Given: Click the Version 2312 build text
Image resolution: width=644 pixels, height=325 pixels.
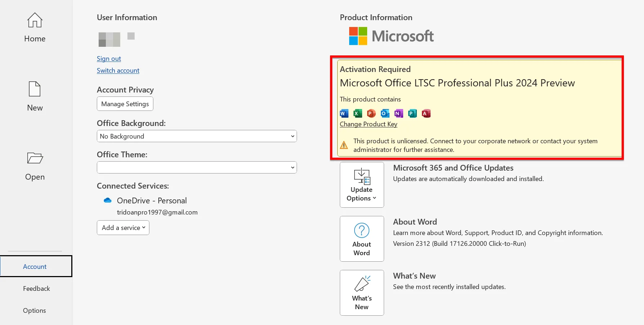Looking at the screenshot, I should [x=459, y=244].
